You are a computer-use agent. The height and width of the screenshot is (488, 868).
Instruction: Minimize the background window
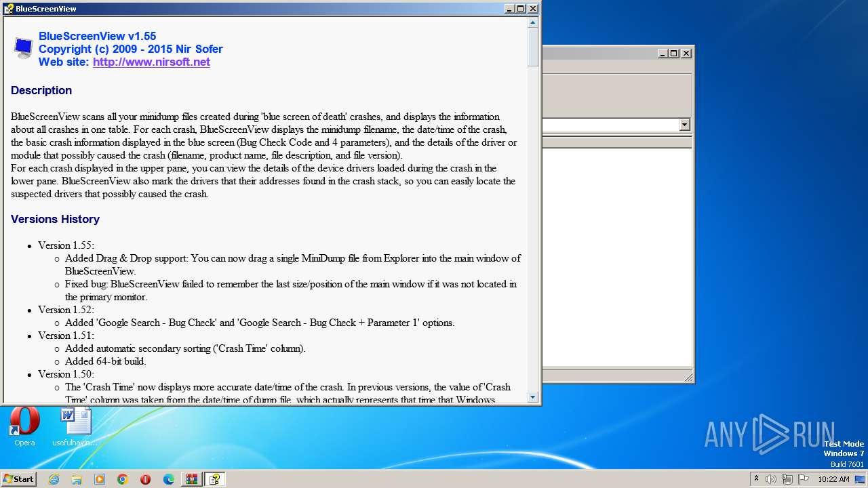pos(663,53)
